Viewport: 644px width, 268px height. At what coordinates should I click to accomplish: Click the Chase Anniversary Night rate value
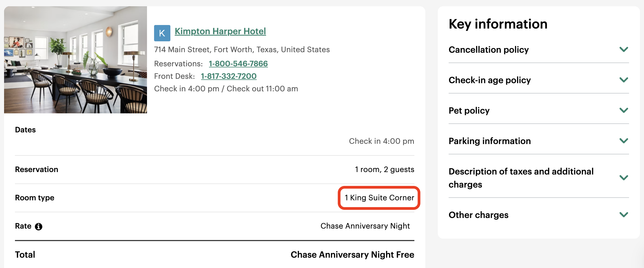365,226
